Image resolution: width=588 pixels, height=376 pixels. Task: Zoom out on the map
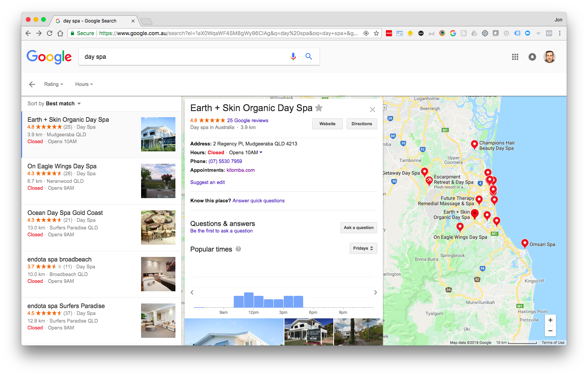(x=550, y=331)
